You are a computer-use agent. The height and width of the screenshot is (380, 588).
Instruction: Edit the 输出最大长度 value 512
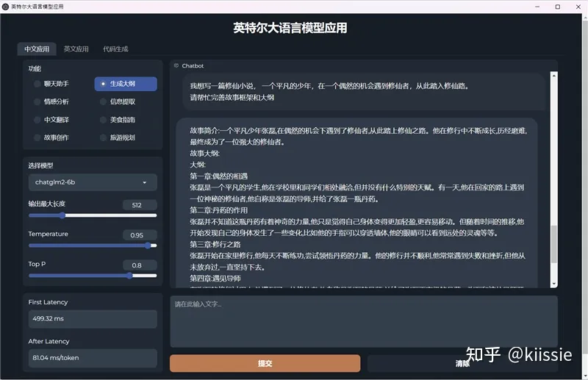(140, 205)
